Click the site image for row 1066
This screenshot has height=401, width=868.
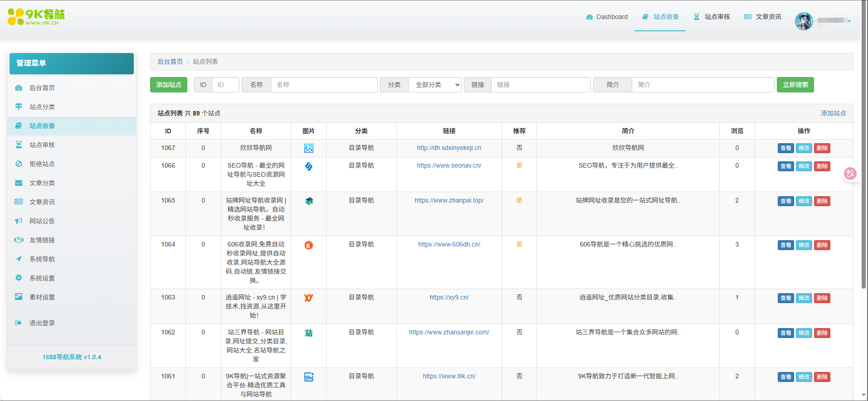click(x=309, y=166)
